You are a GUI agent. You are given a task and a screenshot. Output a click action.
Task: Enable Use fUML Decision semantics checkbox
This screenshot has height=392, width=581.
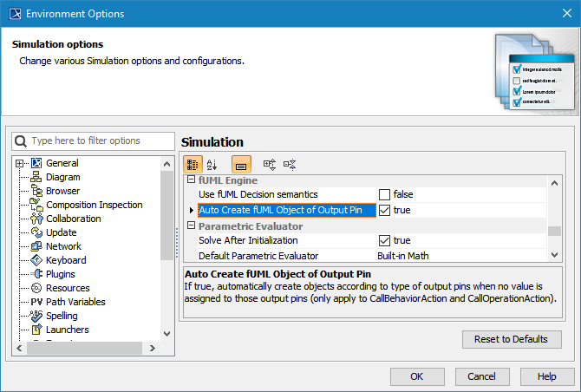click(x=384, y=194)
